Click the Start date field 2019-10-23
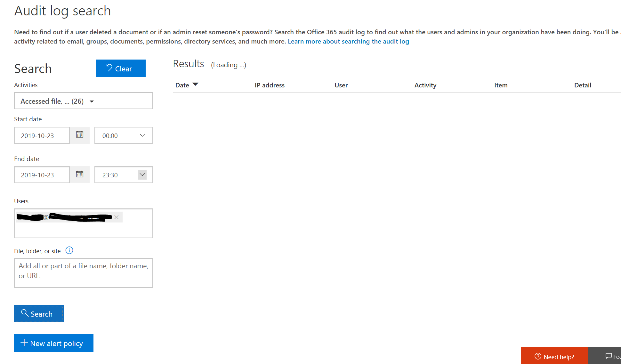Image resolution: width=621 pixels, height=364 pixels. pyautogui.click(x=42, y=135)
